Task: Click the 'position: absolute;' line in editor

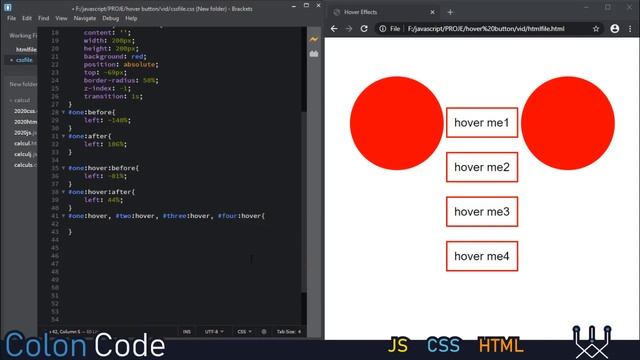Action: pyautogui.click(x=121, y=64)
